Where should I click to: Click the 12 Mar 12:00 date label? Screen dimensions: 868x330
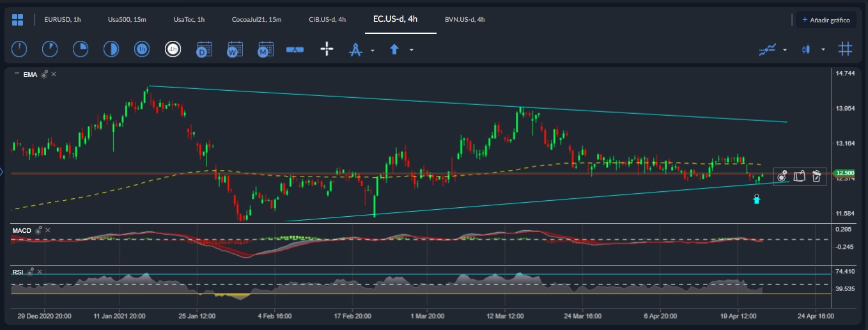[x=505, y=316]
